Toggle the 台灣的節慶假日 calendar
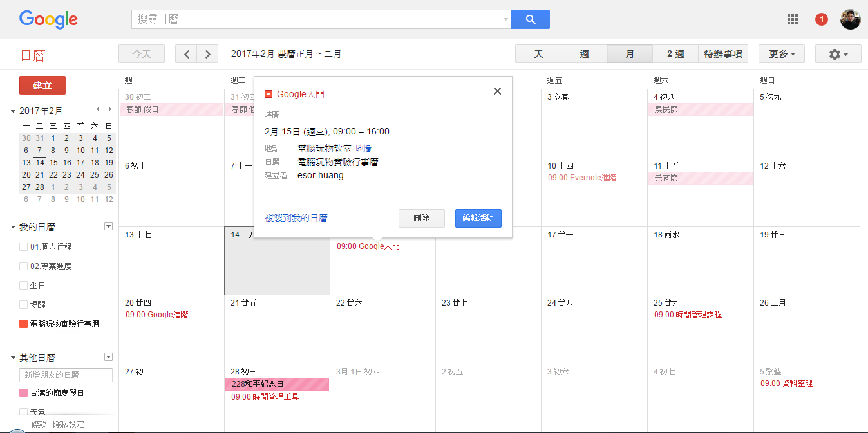868x433 pixels. pos(24,393)
